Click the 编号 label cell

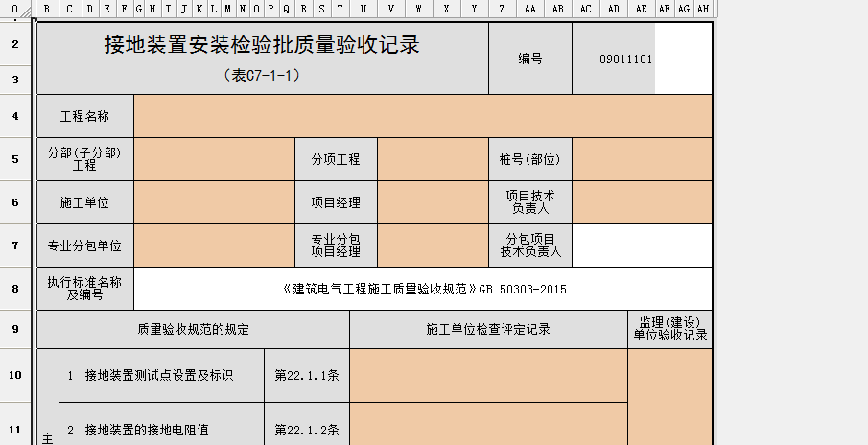click(530, 59)
